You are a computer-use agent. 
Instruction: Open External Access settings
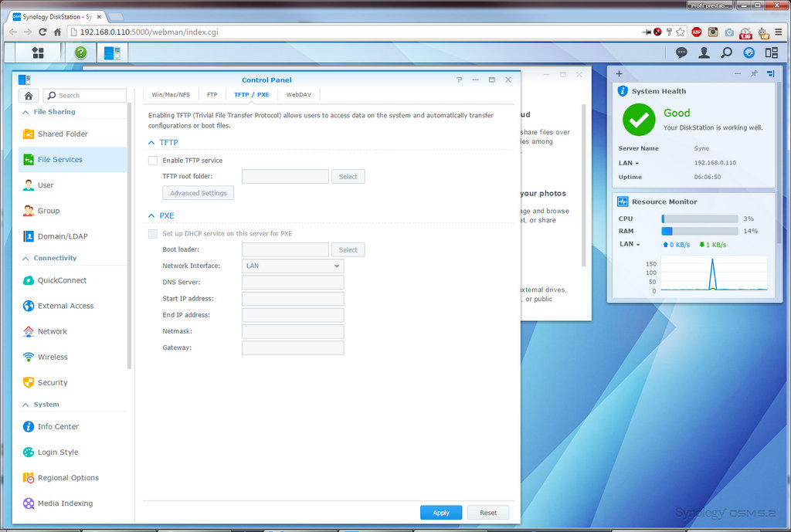click(73, 306)
